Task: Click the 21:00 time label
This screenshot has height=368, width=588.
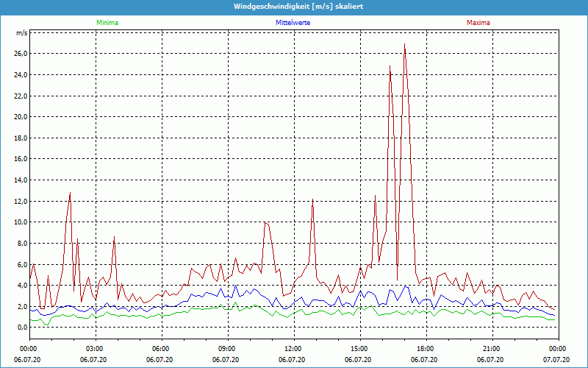Action: pyautogui.click(x=491, y=348)
